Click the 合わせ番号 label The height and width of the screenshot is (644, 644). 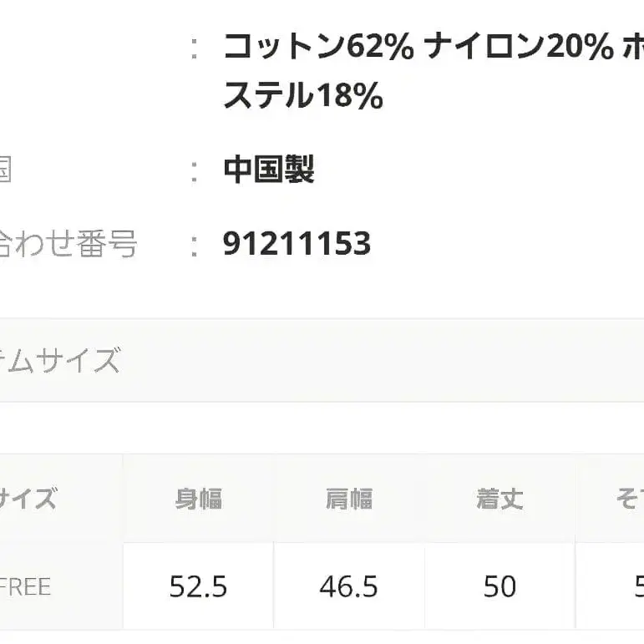tap(67, 244)
